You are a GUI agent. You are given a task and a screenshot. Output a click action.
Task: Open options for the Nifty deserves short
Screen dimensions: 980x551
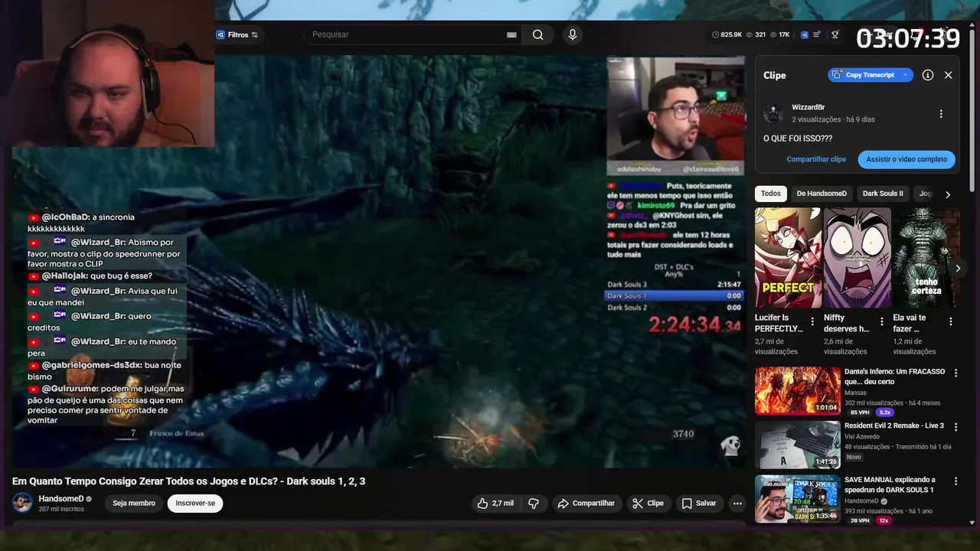[x=882, y=321]
